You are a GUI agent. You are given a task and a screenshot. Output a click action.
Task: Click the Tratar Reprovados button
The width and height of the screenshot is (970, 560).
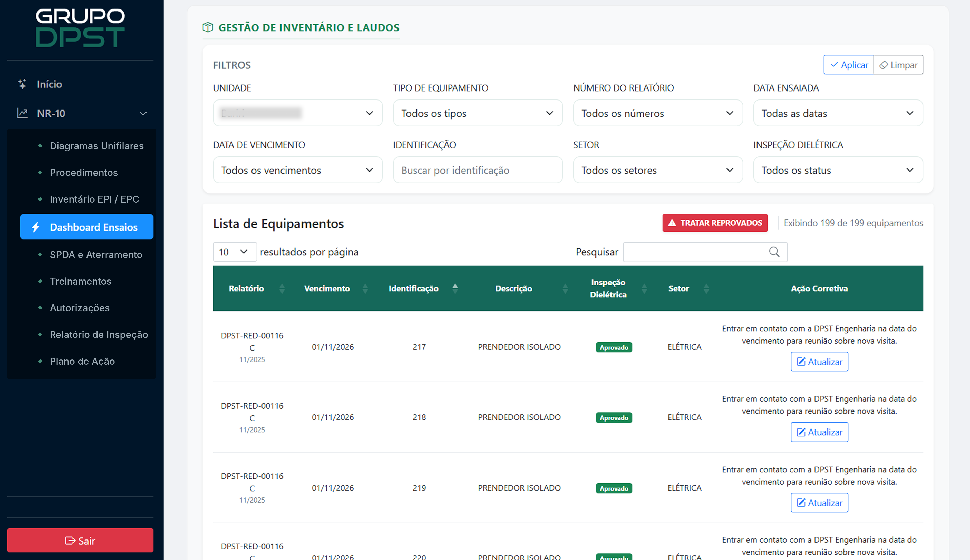tap(715, 223)
